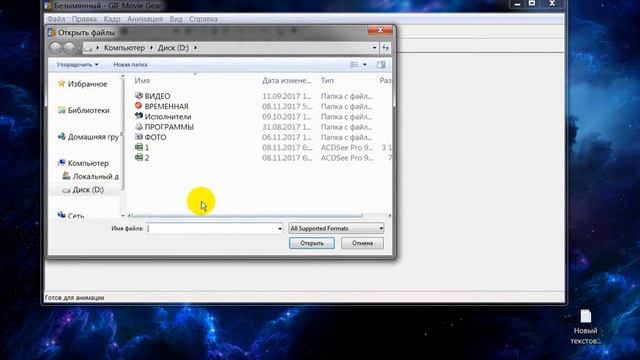The image size is (640, 360).
Task: Open the Кадр menu
Action: click(111, 19)
